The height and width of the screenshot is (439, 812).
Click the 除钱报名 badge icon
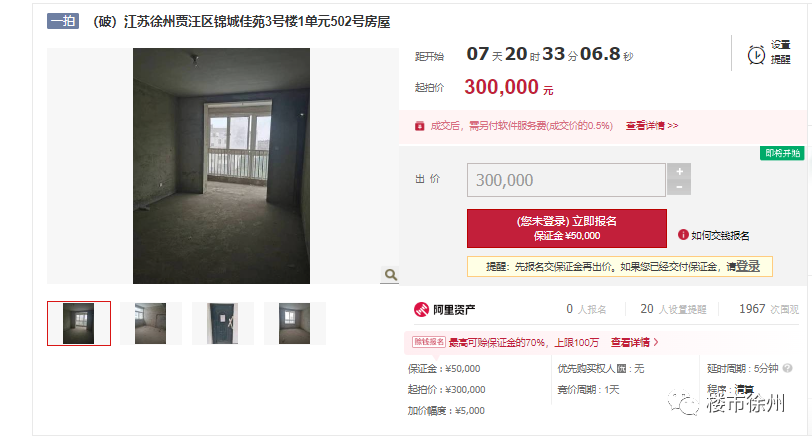(428, 342)
